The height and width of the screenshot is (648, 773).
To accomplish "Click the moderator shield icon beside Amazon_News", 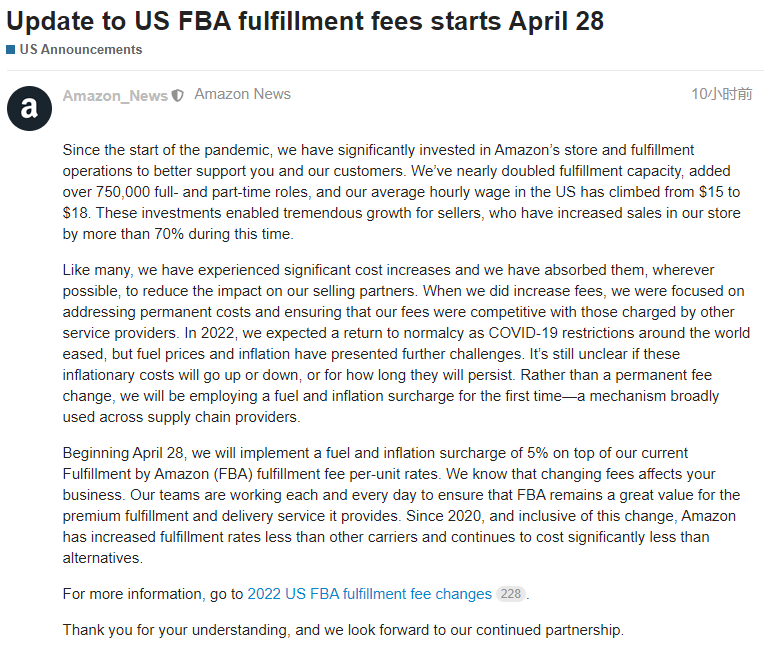I will [x=177, y=96].
